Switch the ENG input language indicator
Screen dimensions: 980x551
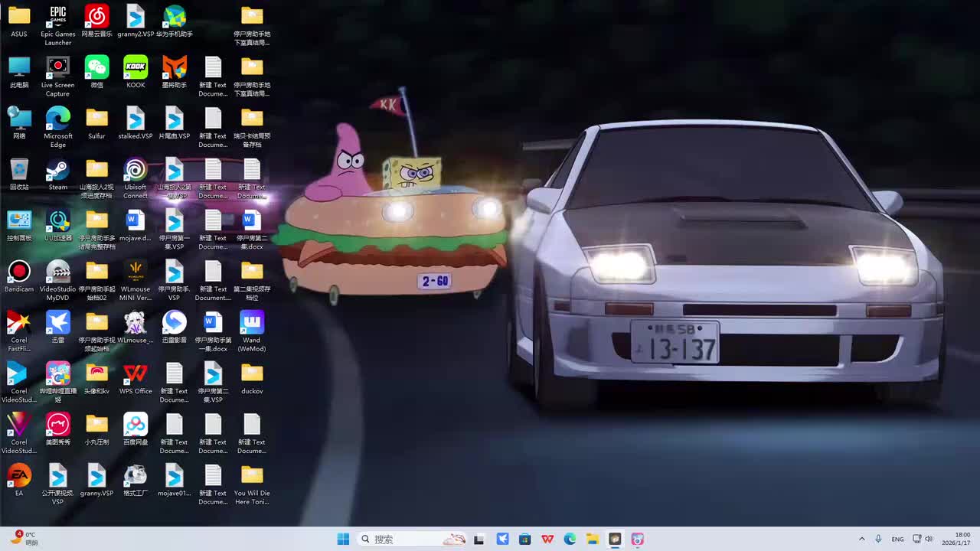coord(897,539)
